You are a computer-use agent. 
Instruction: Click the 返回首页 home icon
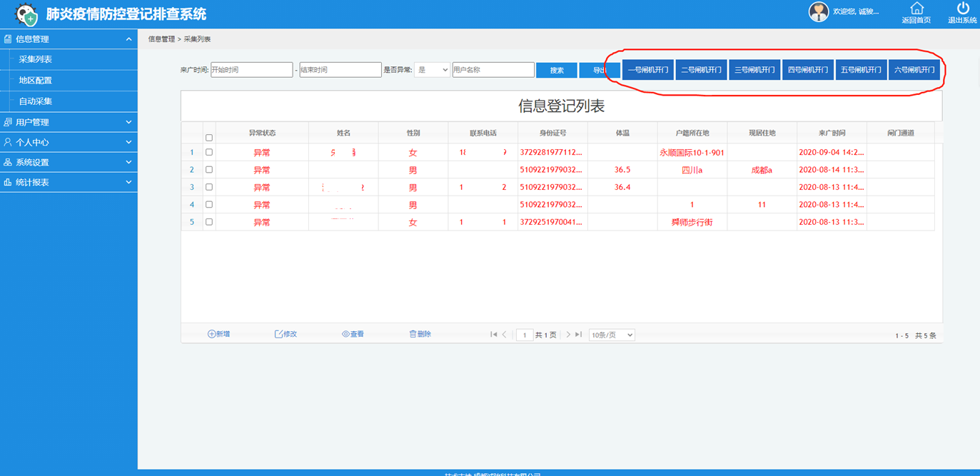916,9
